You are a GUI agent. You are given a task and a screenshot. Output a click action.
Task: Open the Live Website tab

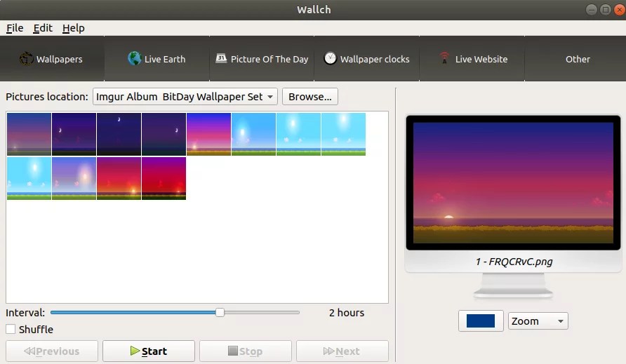(472, 59)
